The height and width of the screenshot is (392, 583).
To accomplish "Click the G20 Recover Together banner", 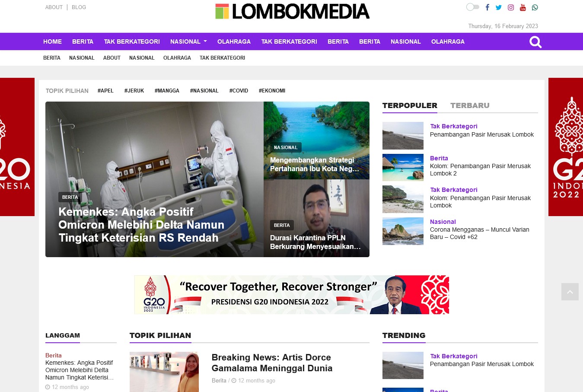I will (x=292, y=295).
